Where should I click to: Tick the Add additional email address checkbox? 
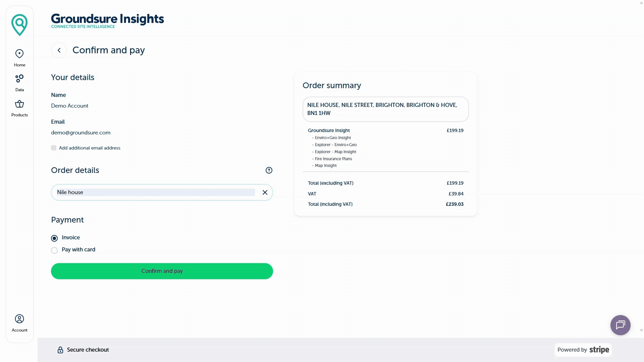coord(54,148)
